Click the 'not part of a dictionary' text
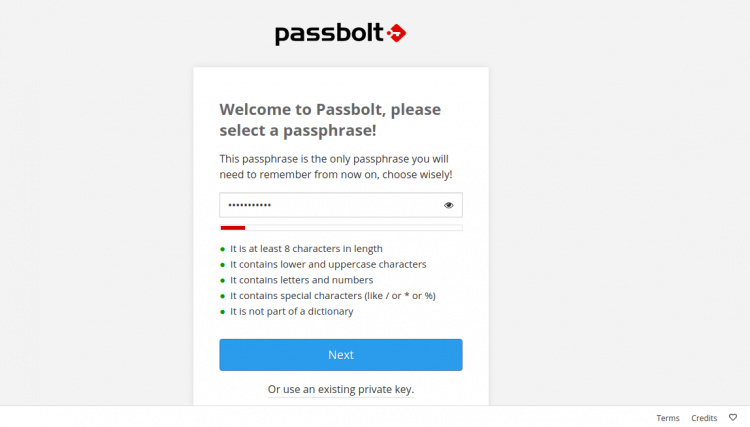The height and width of the screenshot is (427, 750). (291, 312)
